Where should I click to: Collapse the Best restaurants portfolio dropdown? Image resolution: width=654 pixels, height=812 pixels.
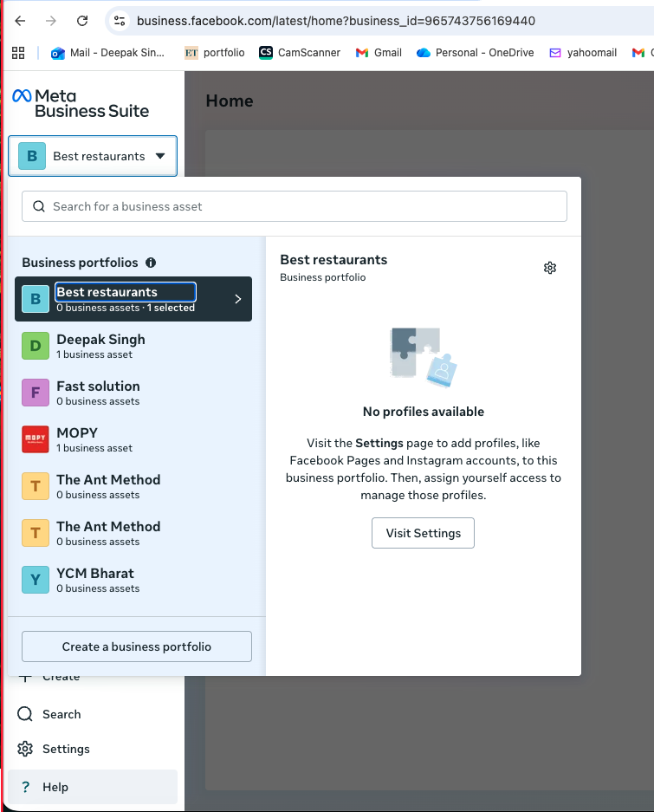pos(93,156)
